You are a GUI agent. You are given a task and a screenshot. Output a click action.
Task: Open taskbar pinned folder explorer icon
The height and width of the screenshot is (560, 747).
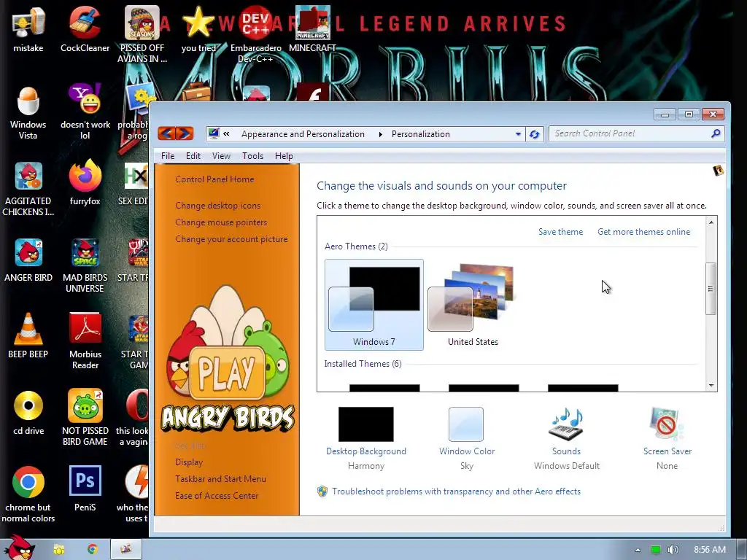pyautogui.click(x=59, y=550)
